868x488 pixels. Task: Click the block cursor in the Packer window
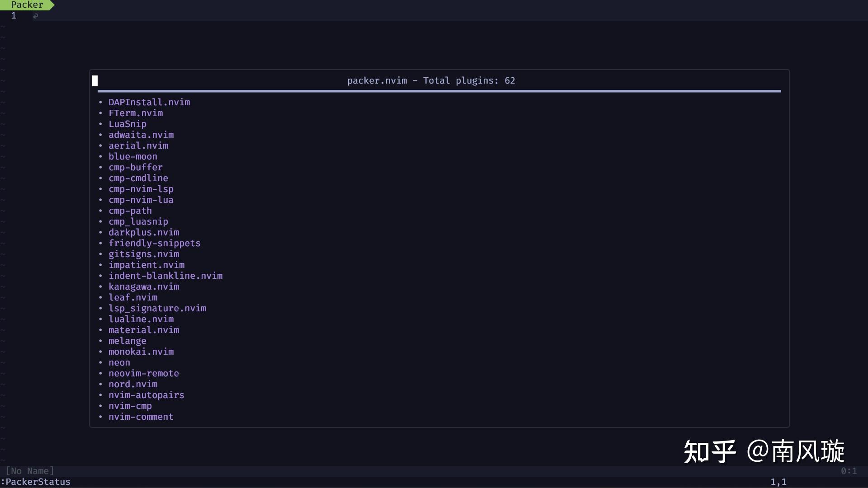(95, 80)
